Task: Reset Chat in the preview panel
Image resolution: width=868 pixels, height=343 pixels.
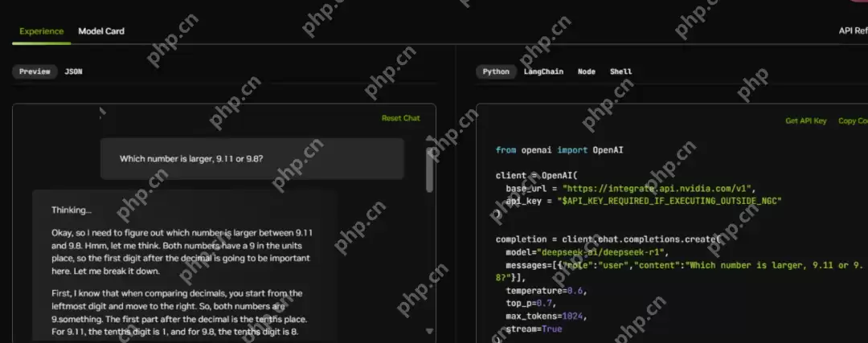Action: pyautogui.click(x=401, y=118)
